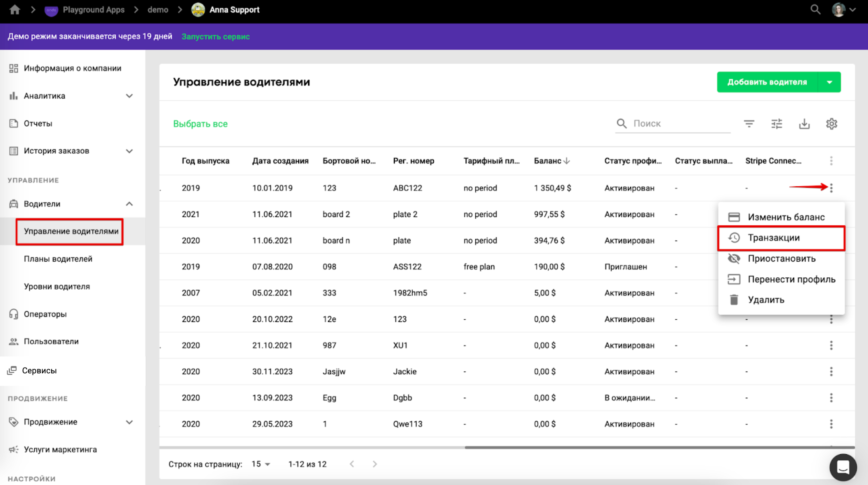Open the Добавить водителя dropdown arrow
This screenshot has height=485, width=868.
coord(829,82)
